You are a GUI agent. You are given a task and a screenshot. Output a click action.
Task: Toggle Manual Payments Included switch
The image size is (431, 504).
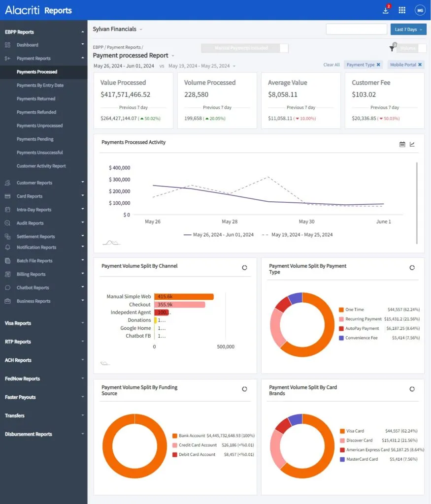tap(283, 48)
